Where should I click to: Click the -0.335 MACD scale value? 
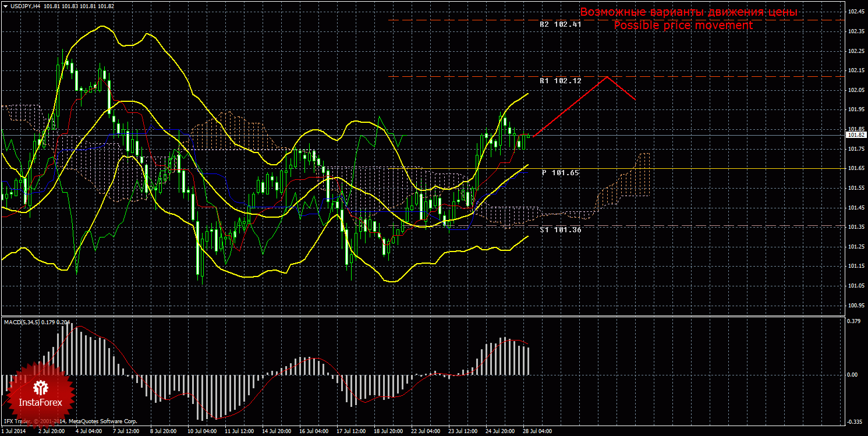855,421
